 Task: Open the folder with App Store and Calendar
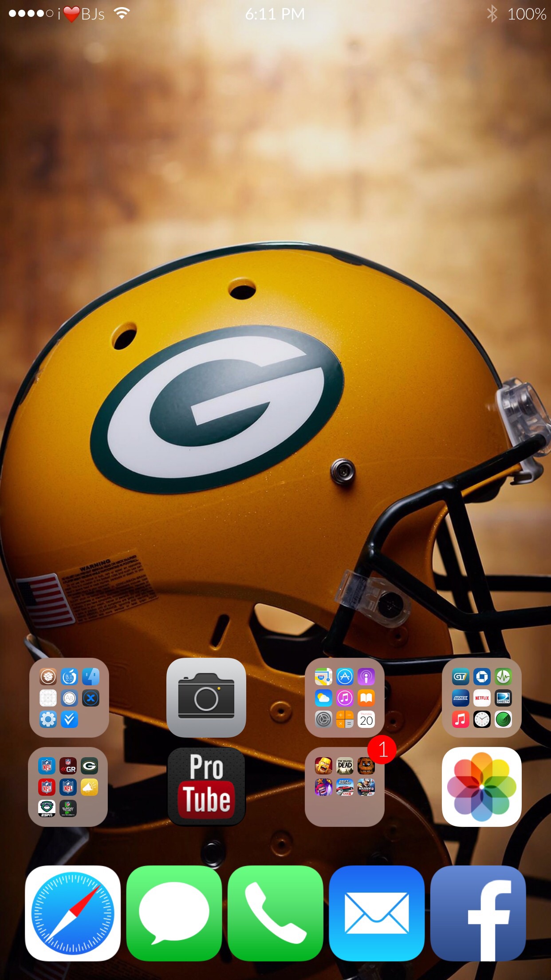[345, 697]
